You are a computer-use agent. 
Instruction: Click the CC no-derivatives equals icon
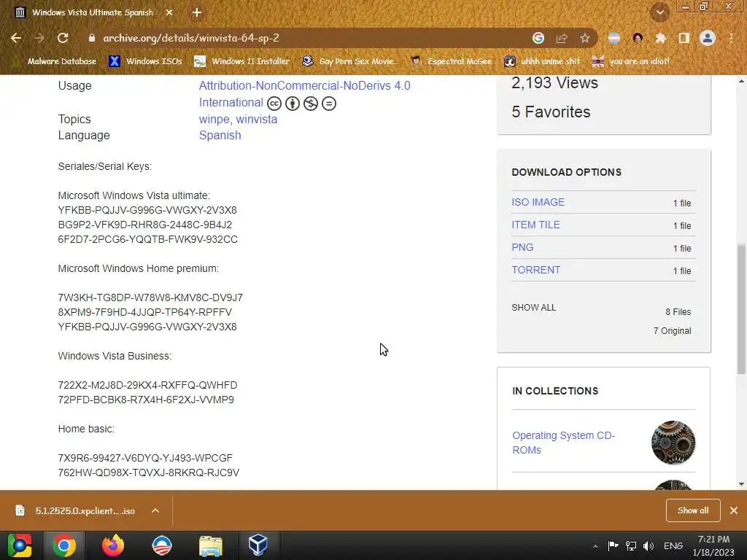(329, 104)
